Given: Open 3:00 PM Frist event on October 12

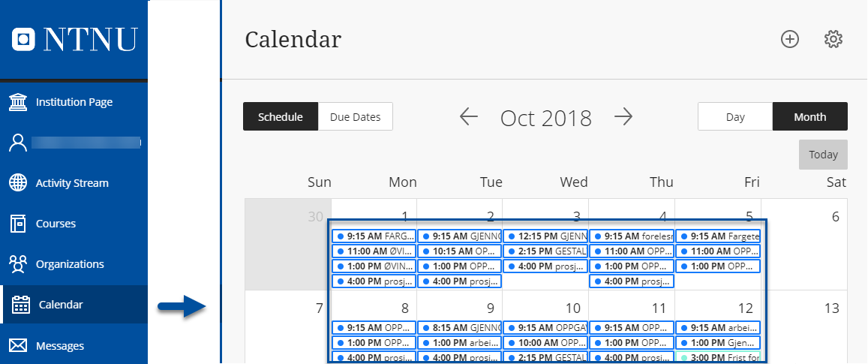Looking at the screenshot, I should click(x=718, y=357).
